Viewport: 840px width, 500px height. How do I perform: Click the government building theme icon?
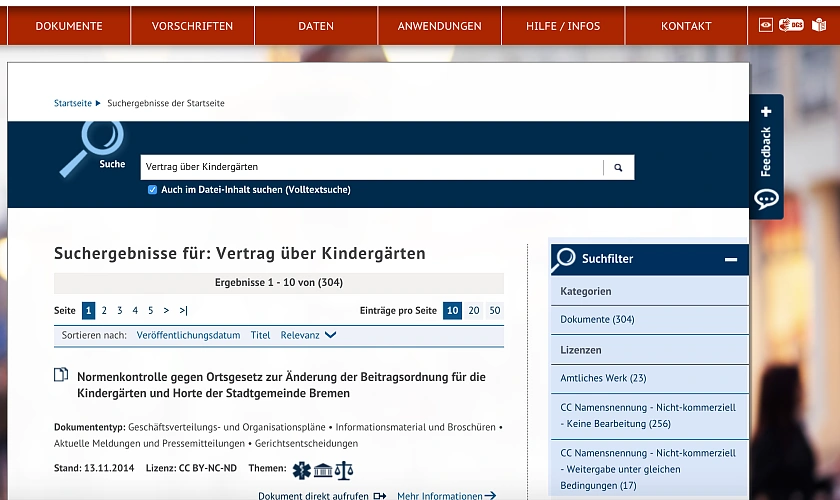(x=322, y=471)
